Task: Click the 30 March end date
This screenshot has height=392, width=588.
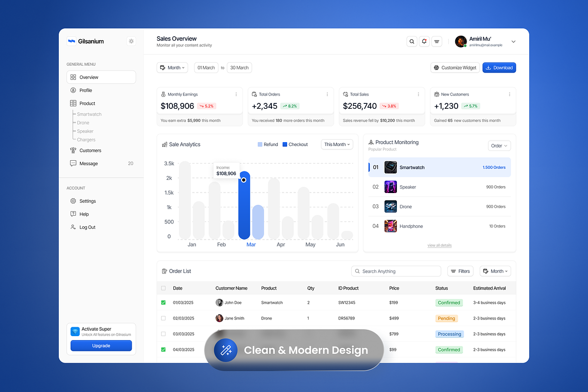Action: click(x=240, y=68)
